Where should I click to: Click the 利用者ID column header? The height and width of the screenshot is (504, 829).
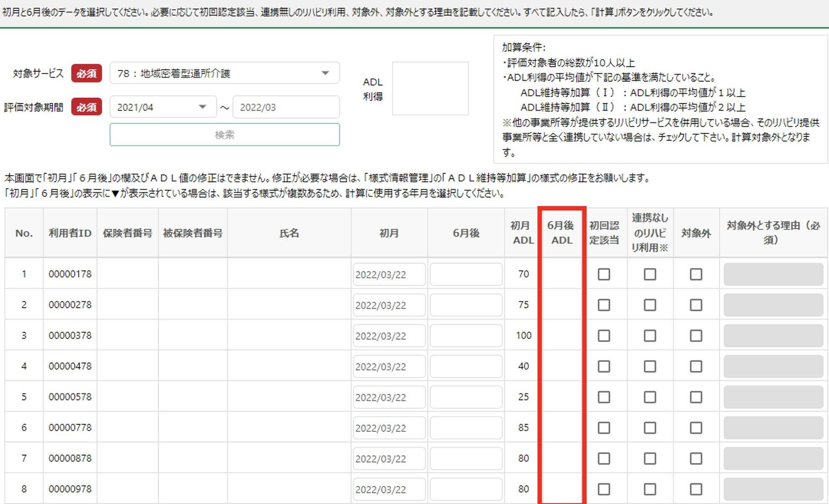point(70,233)
